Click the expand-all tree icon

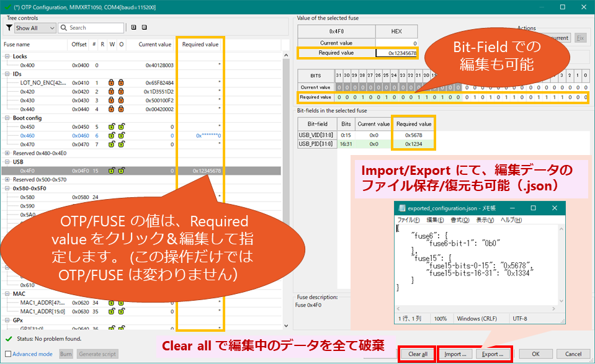tap(133, 28)
